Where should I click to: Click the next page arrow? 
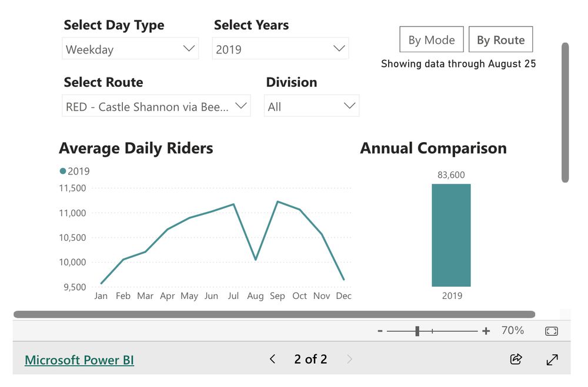pos(350,359)
